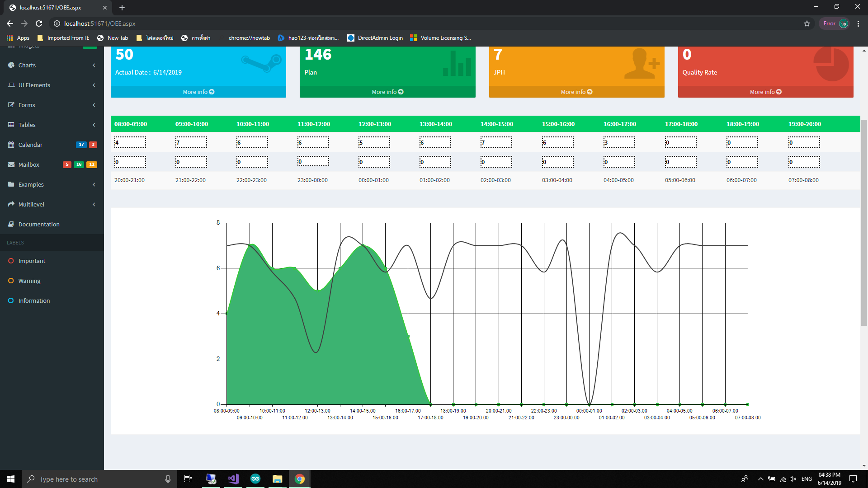868x488 pixels.
Task: Open the Examples menu item
Action: coord(31,184)
